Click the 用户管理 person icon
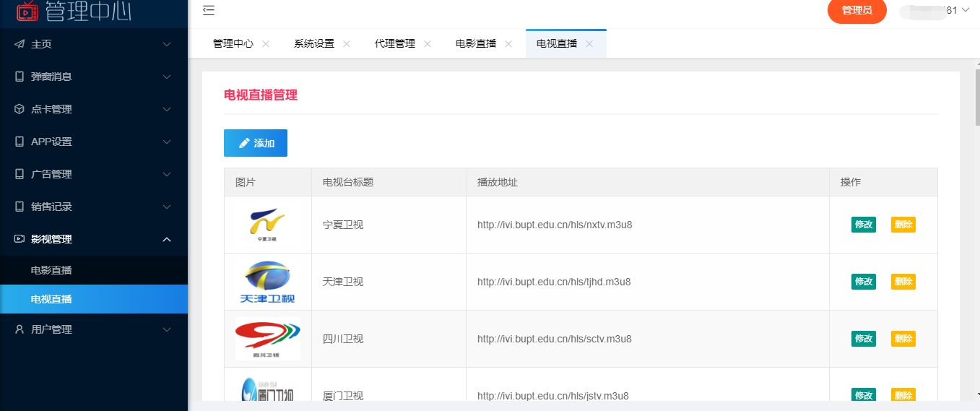This screenshot has width=980, height=411. click(19, 329)
